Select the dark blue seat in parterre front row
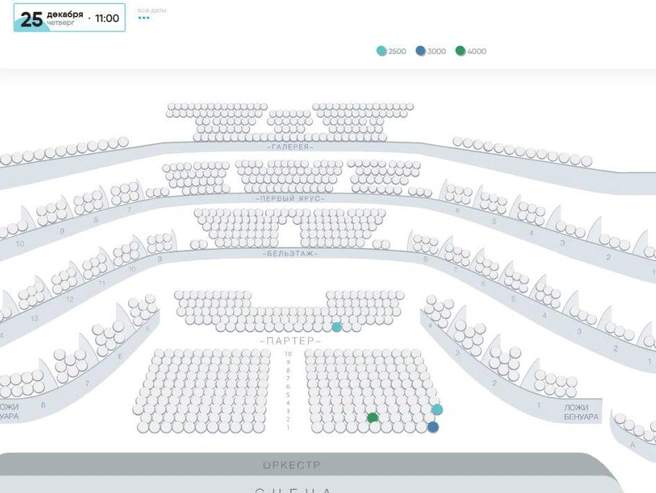Screen dimensions: 656x493 [433, 427]
